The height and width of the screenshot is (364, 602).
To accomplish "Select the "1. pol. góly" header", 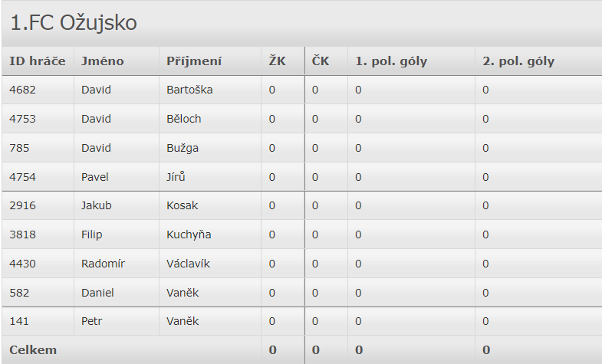I will pyautogui.click(x=391, y=61).
